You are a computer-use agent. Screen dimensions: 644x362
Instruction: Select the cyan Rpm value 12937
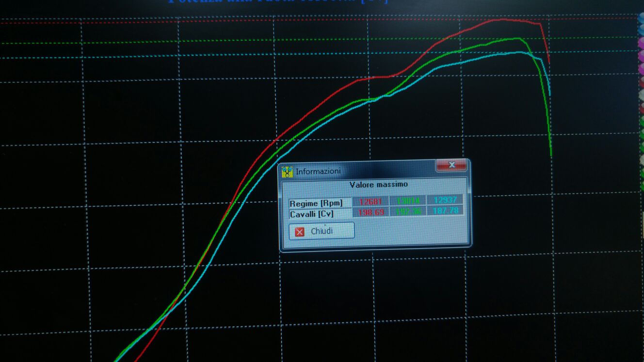[445, 200]
